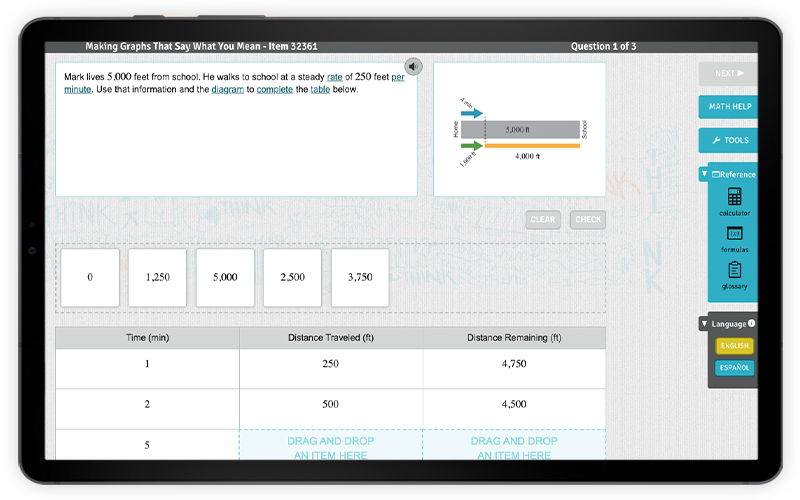Select the answer tile 0
The image size is (800, 500).
90,278
